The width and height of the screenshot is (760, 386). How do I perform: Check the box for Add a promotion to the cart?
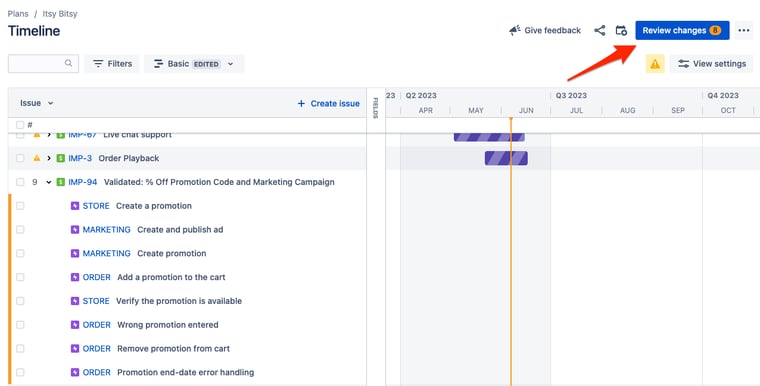(20, 277)
